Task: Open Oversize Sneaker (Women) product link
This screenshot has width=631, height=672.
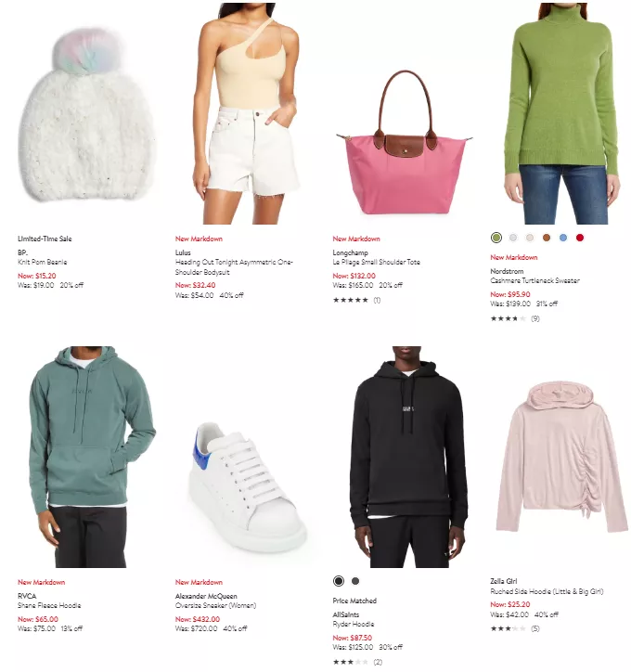Action: [215, 605]
